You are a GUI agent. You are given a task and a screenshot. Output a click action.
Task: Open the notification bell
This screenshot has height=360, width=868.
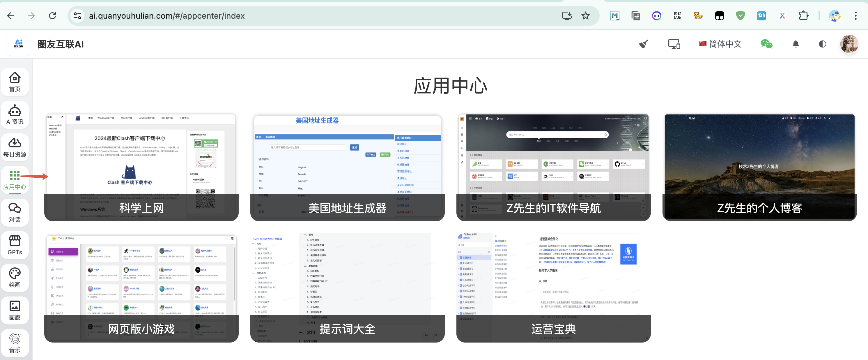point(796,44)
